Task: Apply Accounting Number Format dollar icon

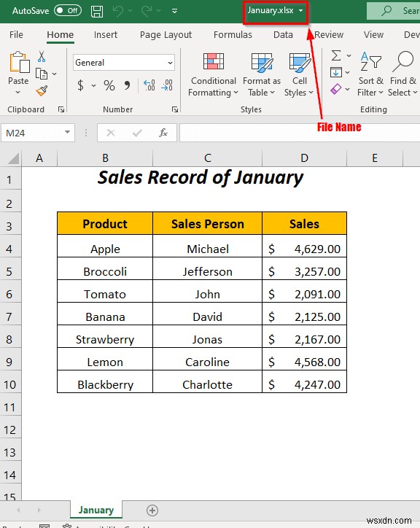Action: click(80, 85)
